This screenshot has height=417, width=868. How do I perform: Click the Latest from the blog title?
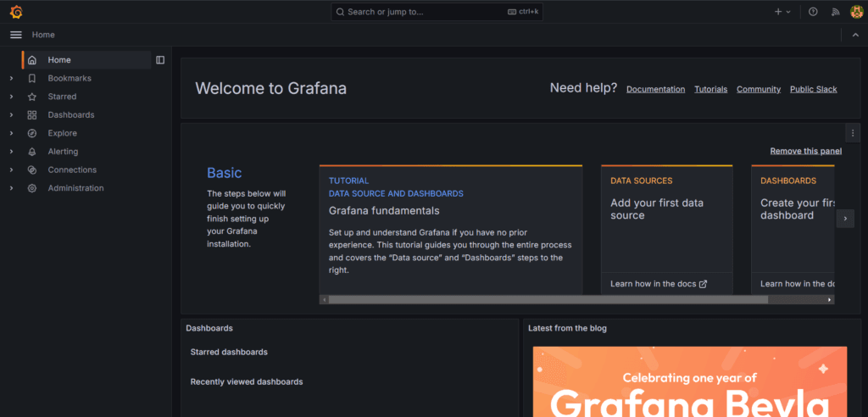[x=567, y=328]
